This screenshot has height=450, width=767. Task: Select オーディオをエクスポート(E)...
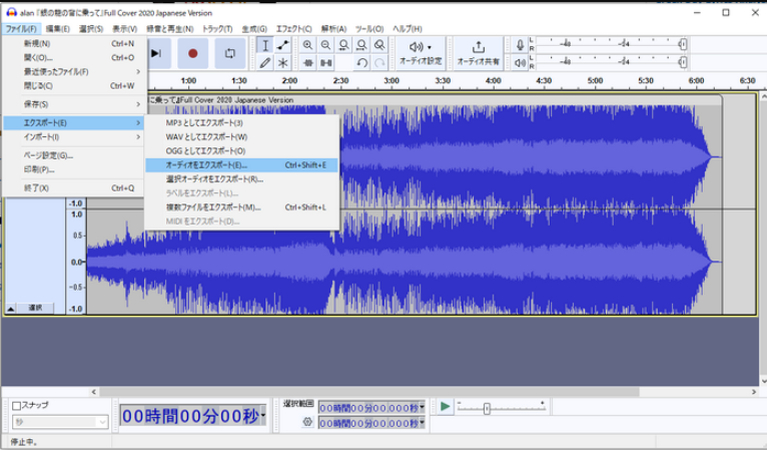(242, 165)
